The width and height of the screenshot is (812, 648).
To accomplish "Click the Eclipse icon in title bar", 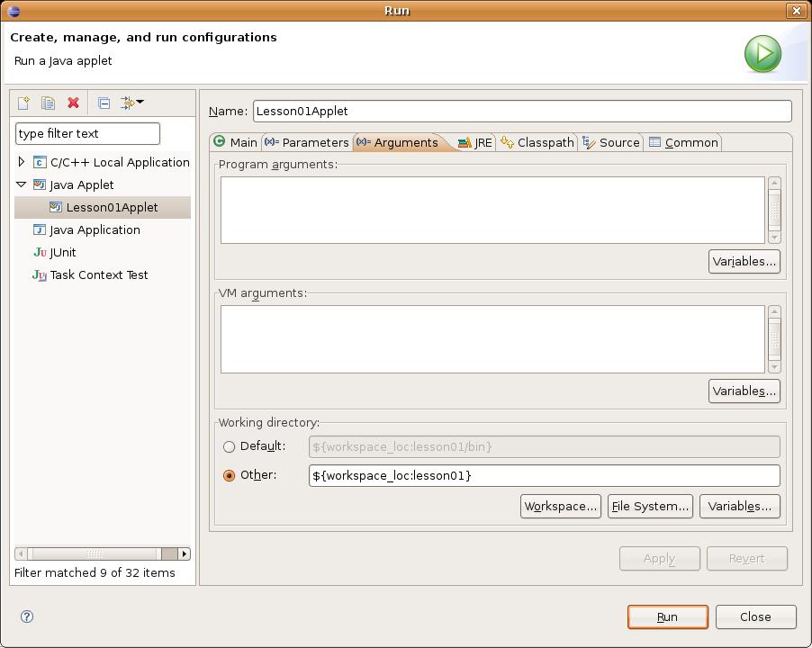I will tap(14, 11).
